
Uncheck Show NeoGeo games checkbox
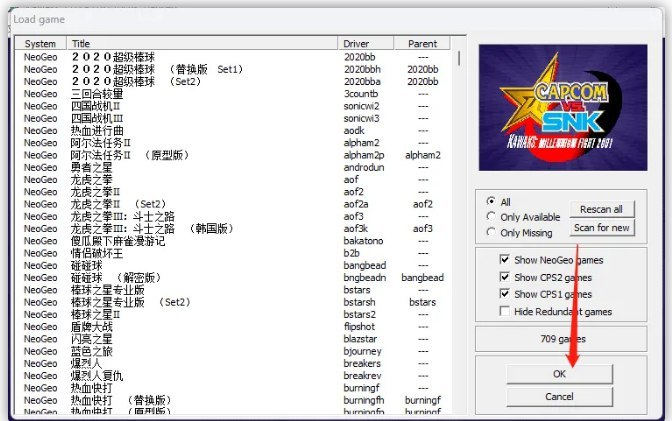507,260
